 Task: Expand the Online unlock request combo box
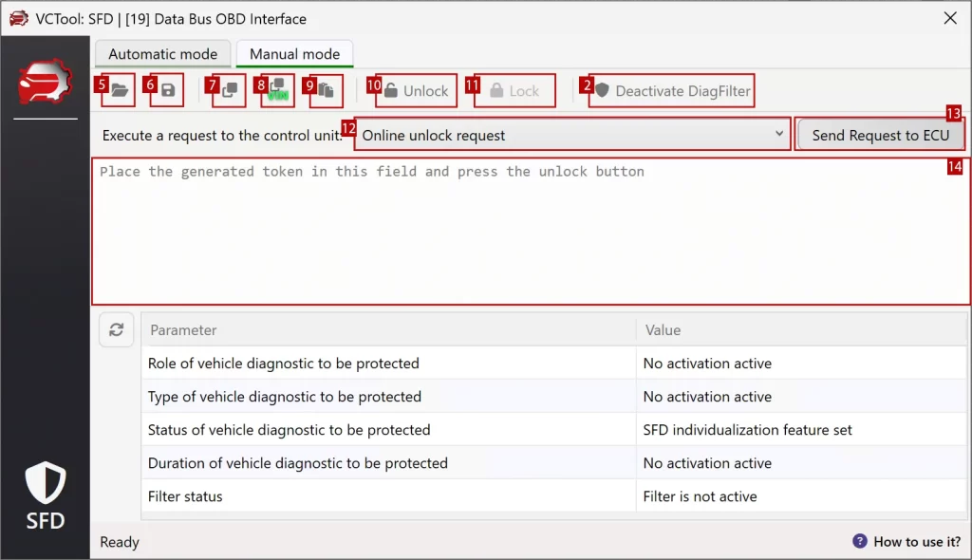[570, 134]
